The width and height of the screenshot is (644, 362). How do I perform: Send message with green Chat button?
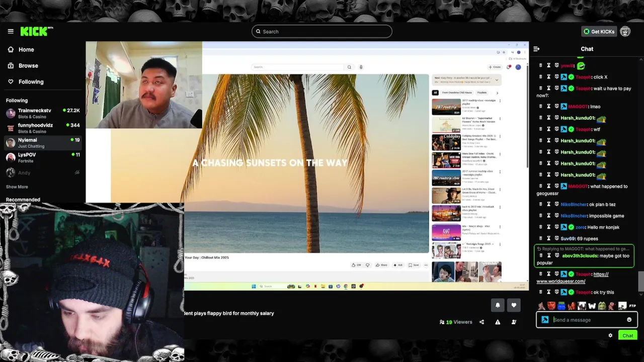(x=627, y=335)
